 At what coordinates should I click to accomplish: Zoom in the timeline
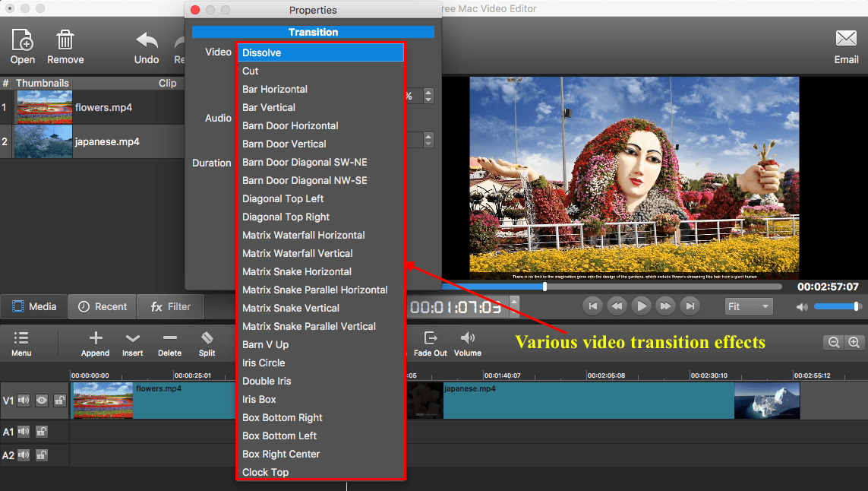854,343
